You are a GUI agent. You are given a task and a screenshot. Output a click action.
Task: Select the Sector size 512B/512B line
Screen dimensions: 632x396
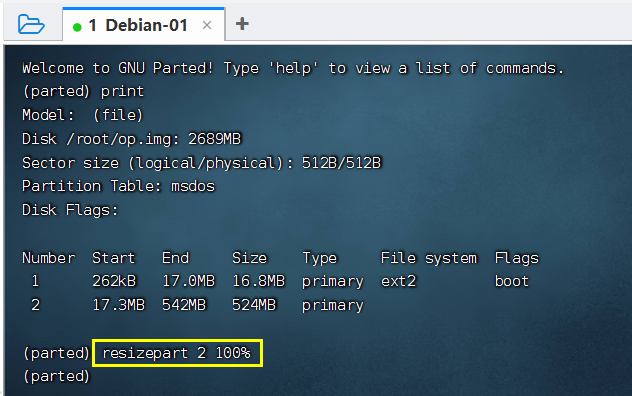(202, 163)
